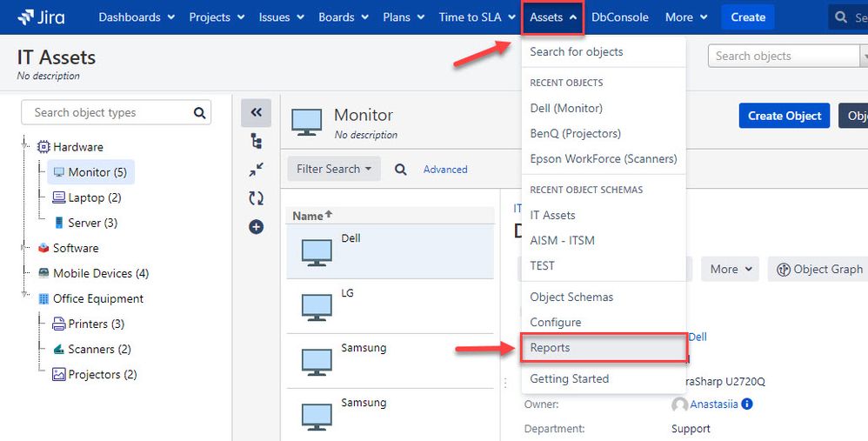Open the Filter Search dropdown
Screen dimensions: 868x441
coord(334,169)
